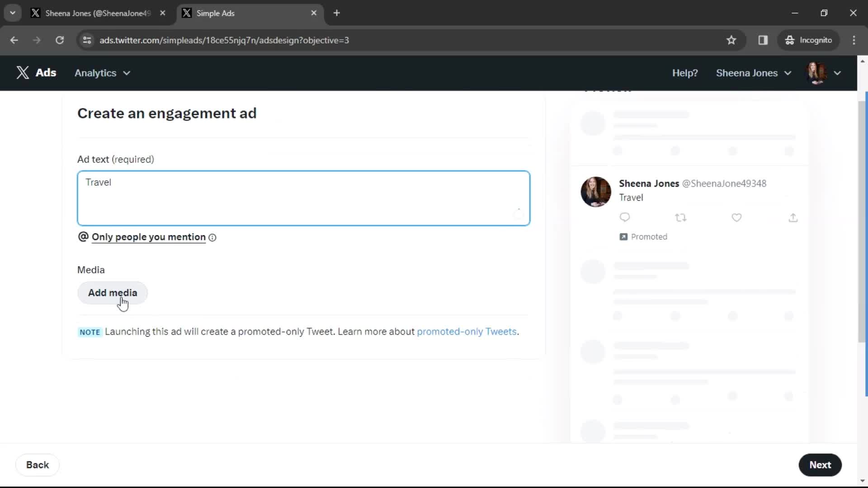The width and height of the screenshot is (868, 488).
Task: Click the like heart icon in ad preview
Action: (x=737, y=217)
